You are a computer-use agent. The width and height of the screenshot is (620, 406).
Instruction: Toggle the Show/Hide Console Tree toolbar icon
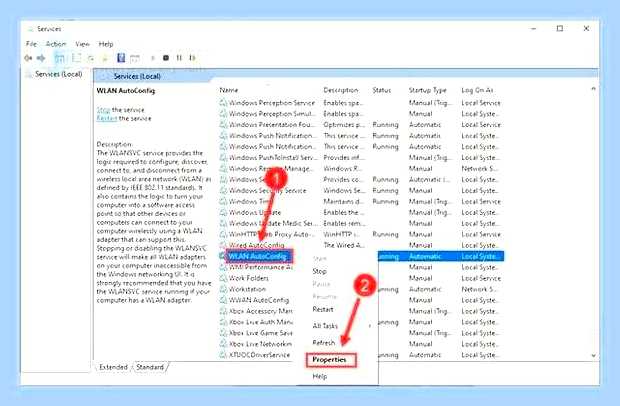pos(59,58)
